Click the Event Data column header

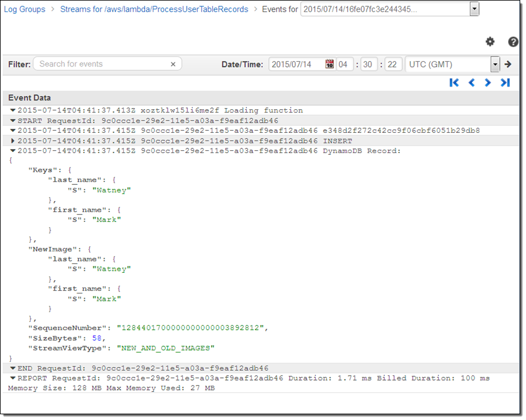pyautogui.click(x=29, y=98)
